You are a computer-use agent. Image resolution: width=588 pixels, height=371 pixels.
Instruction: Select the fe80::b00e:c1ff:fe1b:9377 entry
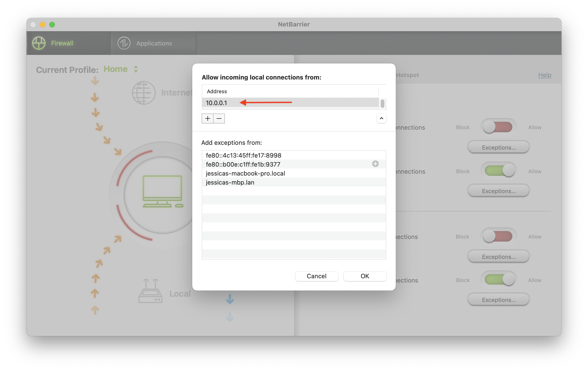click(x=294, y=164)
